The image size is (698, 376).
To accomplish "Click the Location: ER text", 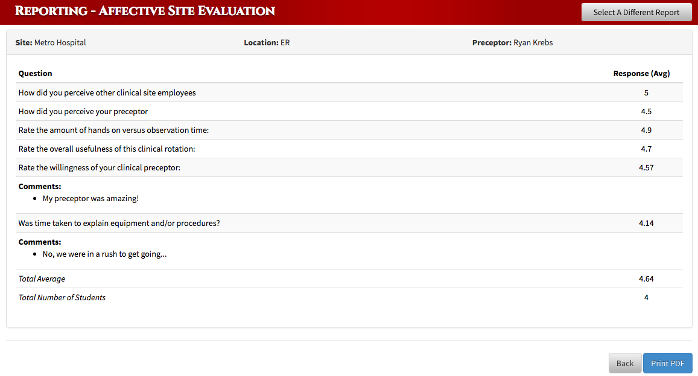I will (x=267, y=42).
